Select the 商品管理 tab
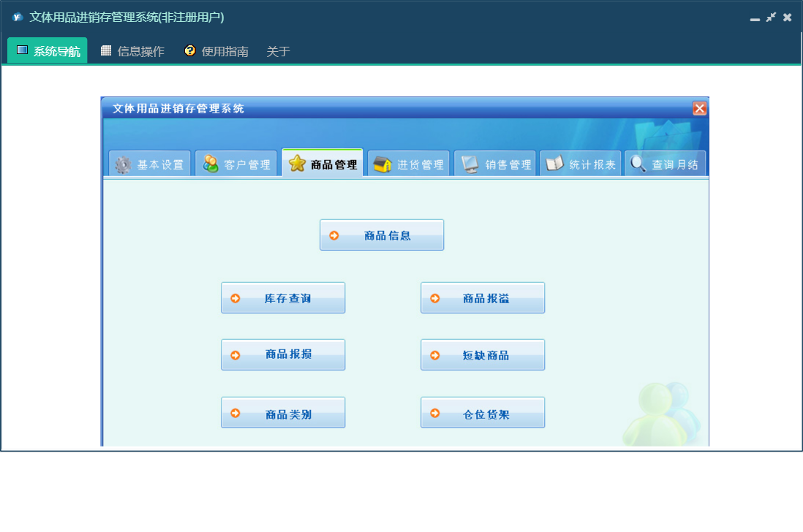803x532 pixels. pyautogui.click(x=323, y=163)
